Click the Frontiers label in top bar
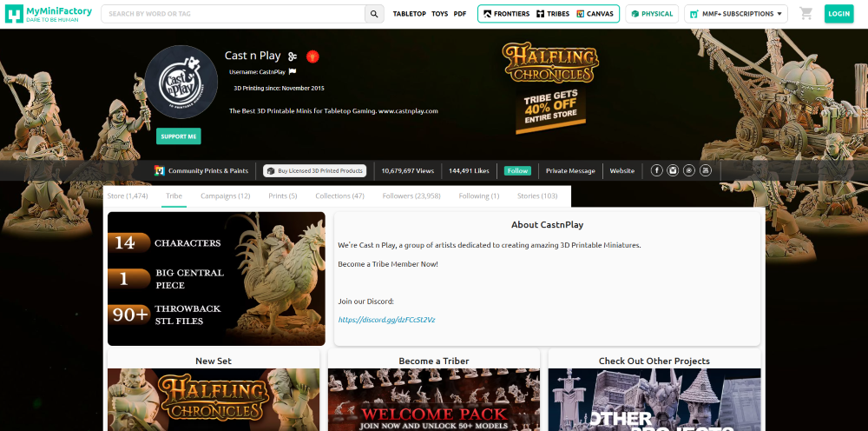Viewport: 868px width, 431px height. [511, 14]
